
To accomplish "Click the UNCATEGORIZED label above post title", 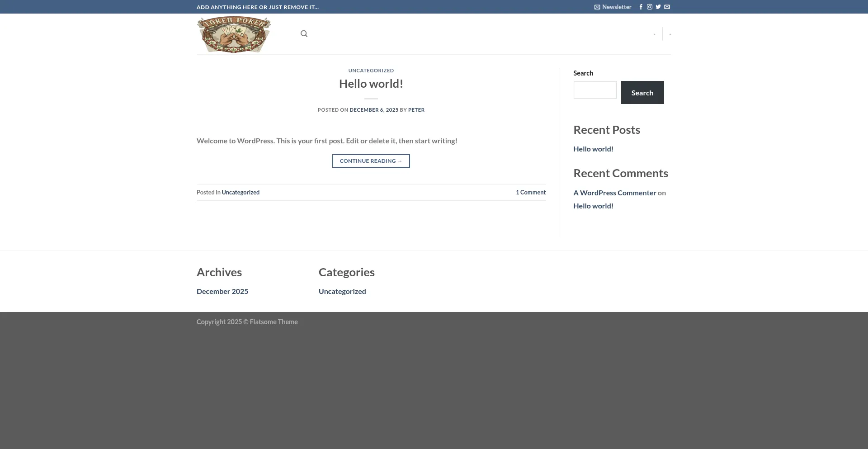I will (371, 71).
